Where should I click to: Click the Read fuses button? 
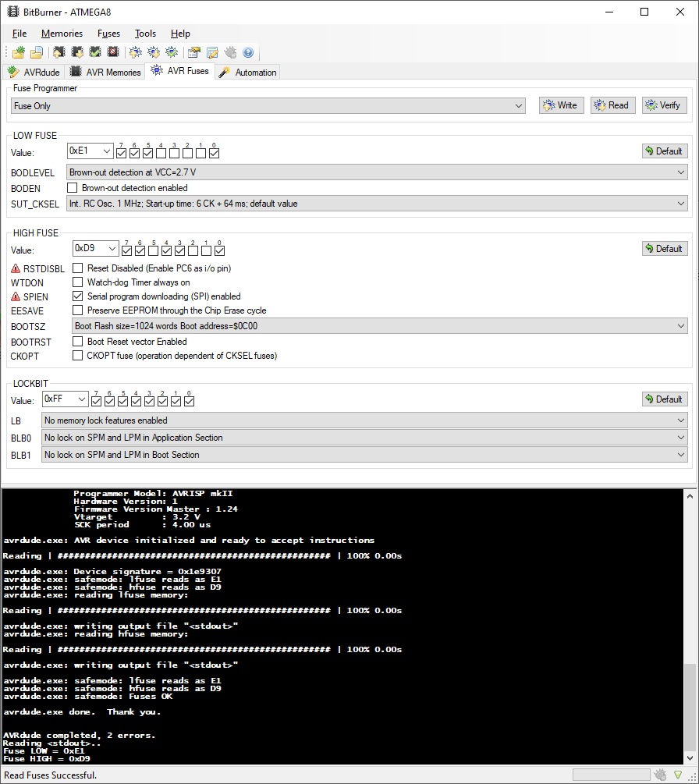613,105
